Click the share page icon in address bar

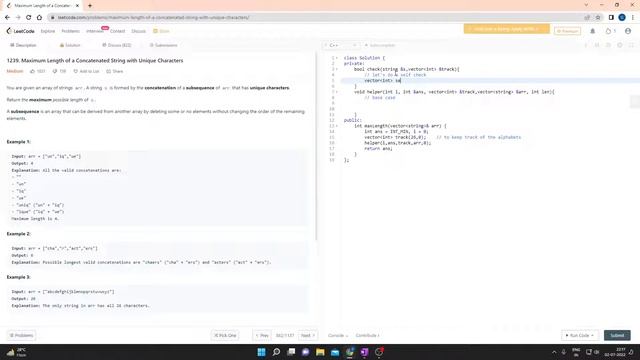click(587, 18)
